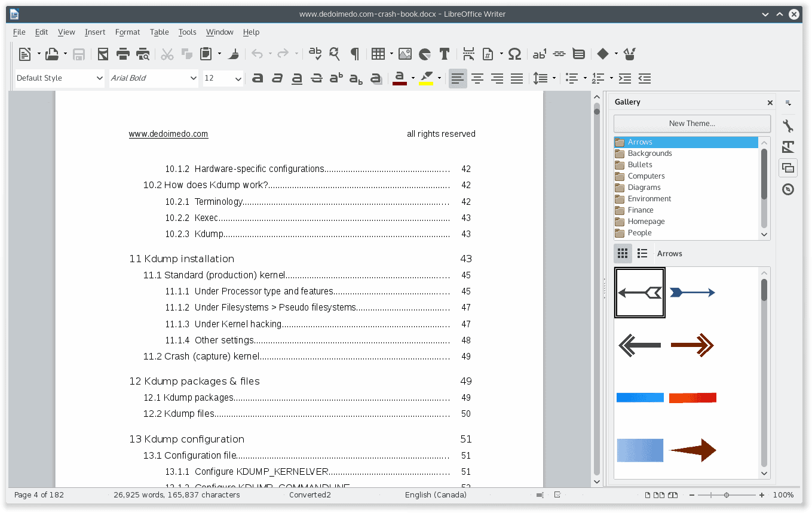812x513 pixels.
Task: Insert a chart
Action: [x=425, y=54]
